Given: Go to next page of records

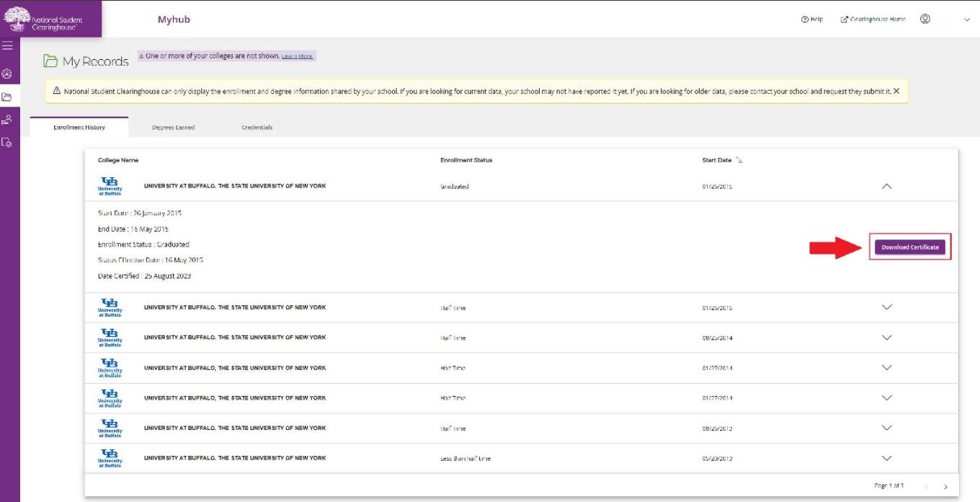Looking at the screenshot, I should 946,487.
